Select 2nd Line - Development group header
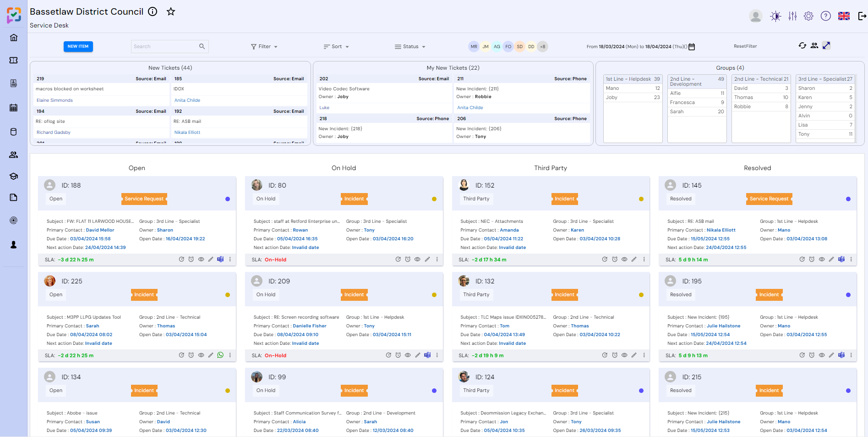The image size is (868, 437). click(x=697, y=82)
